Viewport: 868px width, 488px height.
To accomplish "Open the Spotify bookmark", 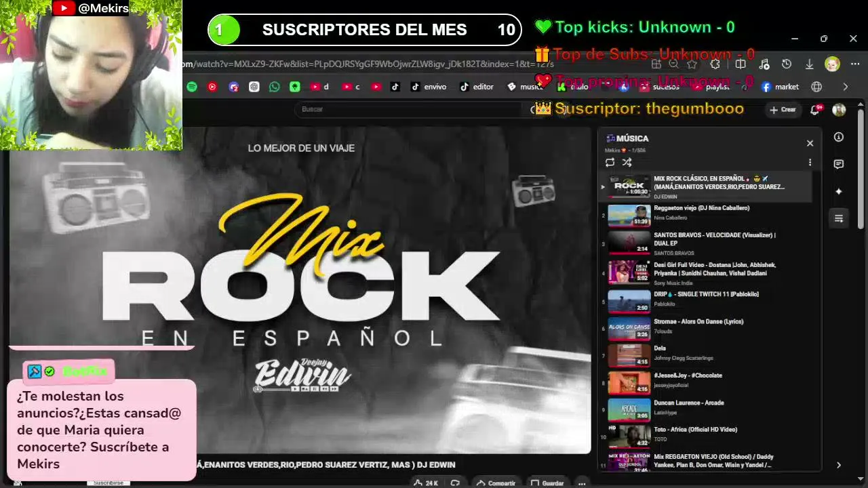I will coord(192,87).
